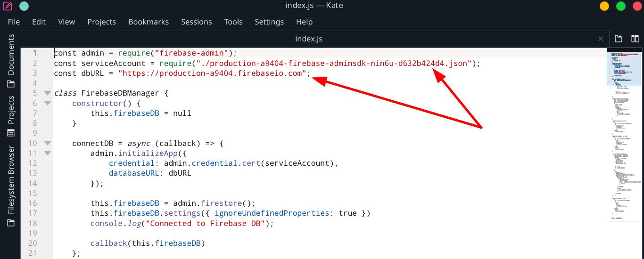Viewport: 644px width, 259px height.
Task: Open the Bookmarks menu
Action: (x=149, y=22)
